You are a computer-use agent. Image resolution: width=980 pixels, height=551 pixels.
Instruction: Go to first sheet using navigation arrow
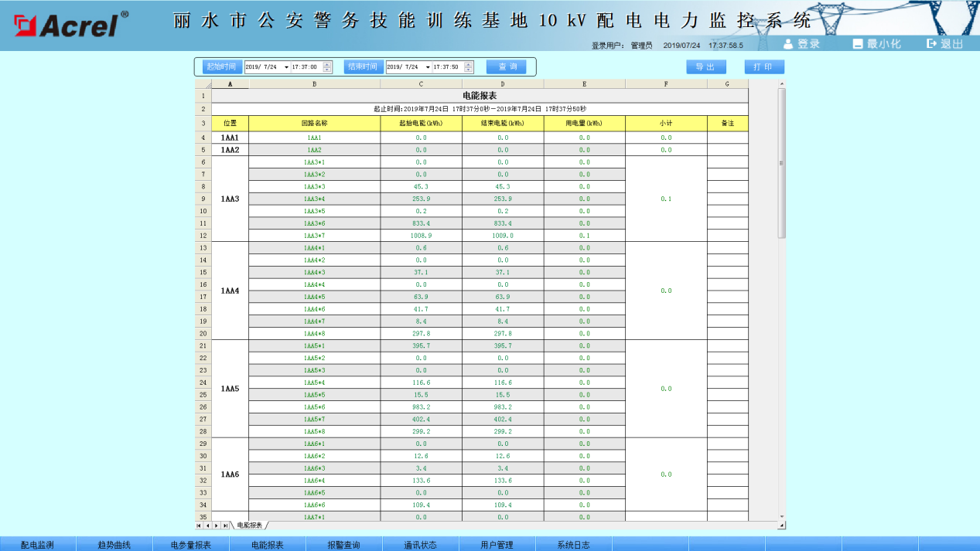(200, 525)
